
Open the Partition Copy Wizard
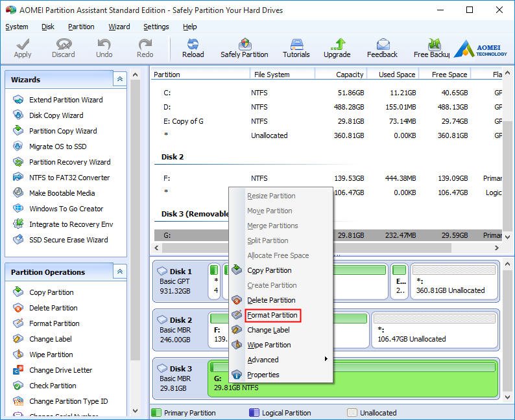coord(55,131)
